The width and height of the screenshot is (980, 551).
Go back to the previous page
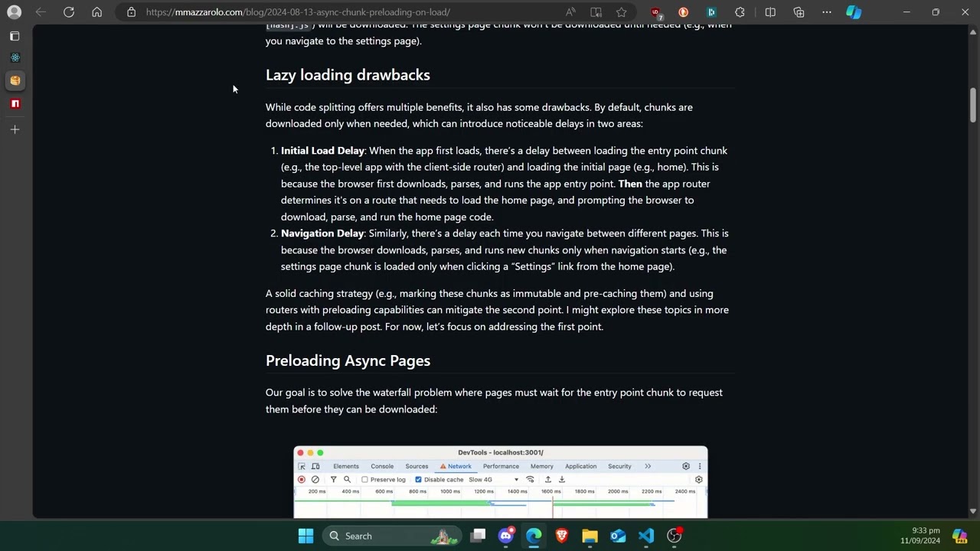coord(41,12)
